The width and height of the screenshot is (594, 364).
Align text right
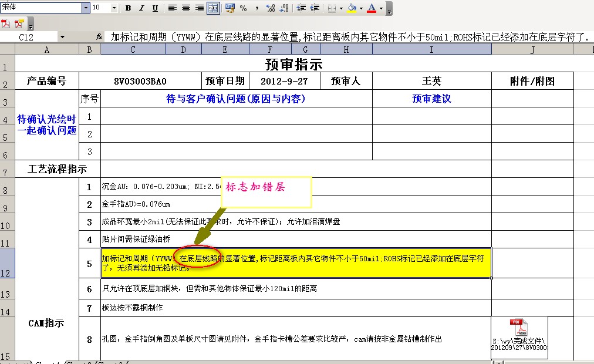coord(200,8)
